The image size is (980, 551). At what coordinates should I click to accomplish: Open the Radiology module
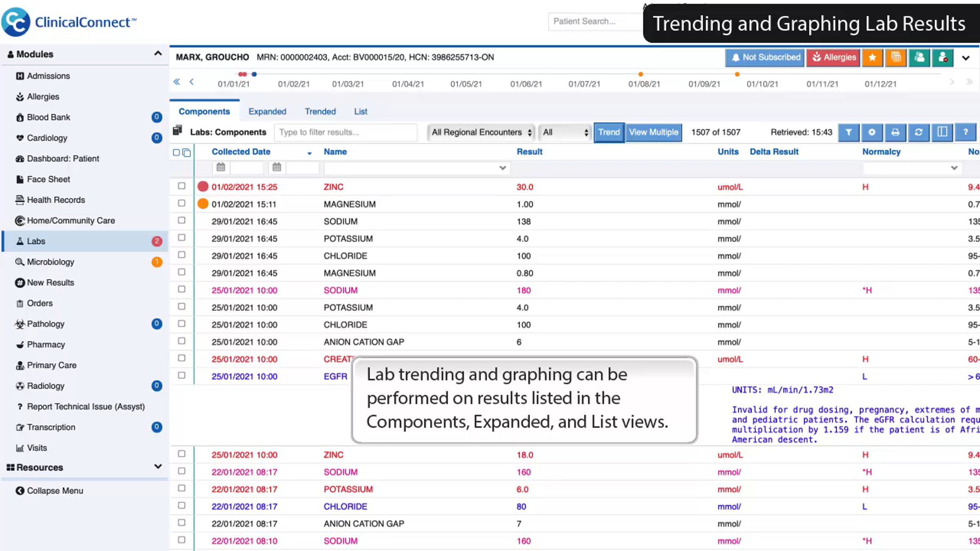click(45, 386)
